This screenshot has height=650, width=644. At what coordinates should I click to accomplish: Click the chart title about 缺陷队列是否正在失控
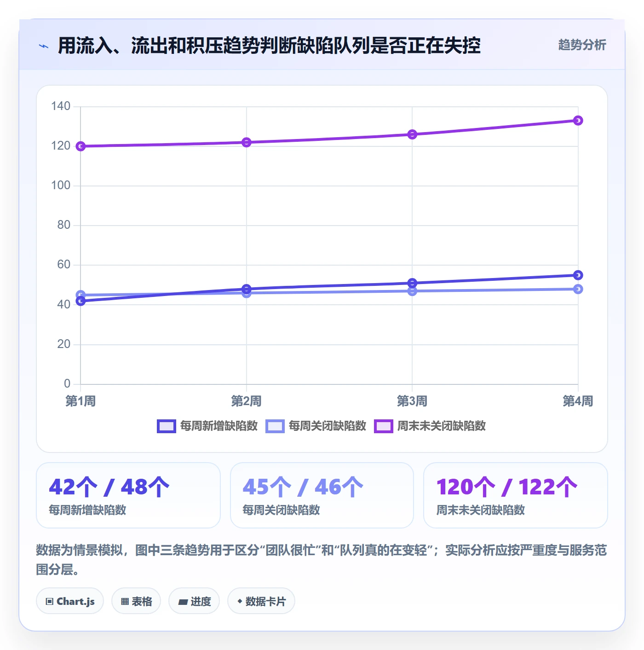(269, 46)
